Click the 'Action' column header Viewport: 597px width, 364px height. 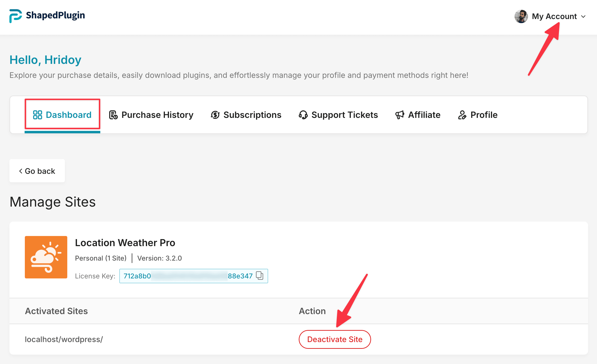(x=312, y=311)
